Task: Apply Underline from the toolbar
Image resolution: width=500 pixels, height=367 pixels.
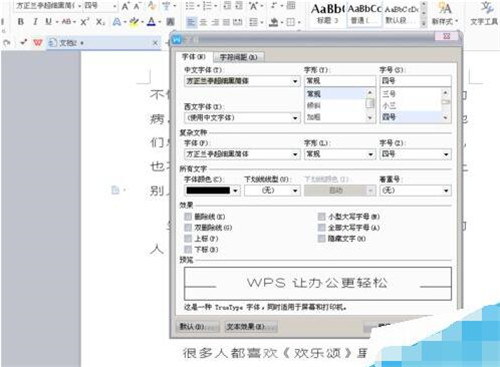Action: [x=49, y=22]
